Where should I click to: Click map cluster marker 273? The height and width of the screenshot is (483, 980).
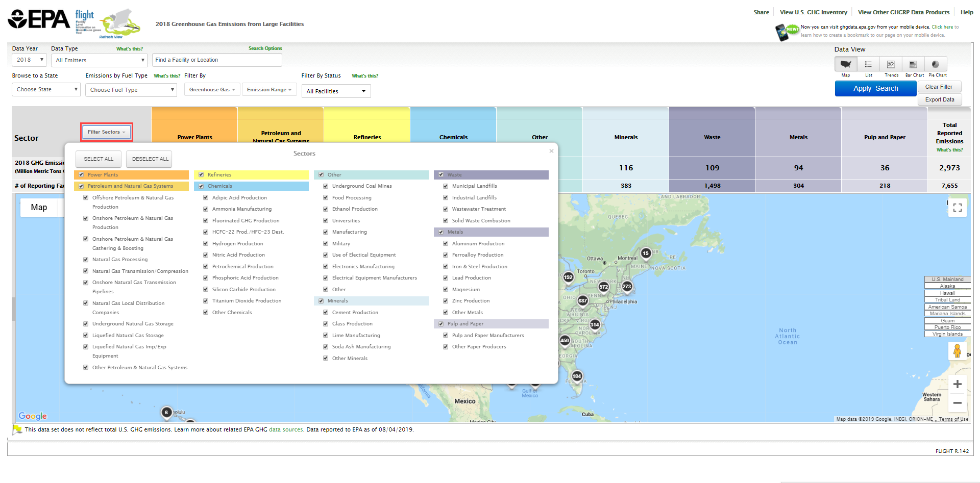pos(627,287)
